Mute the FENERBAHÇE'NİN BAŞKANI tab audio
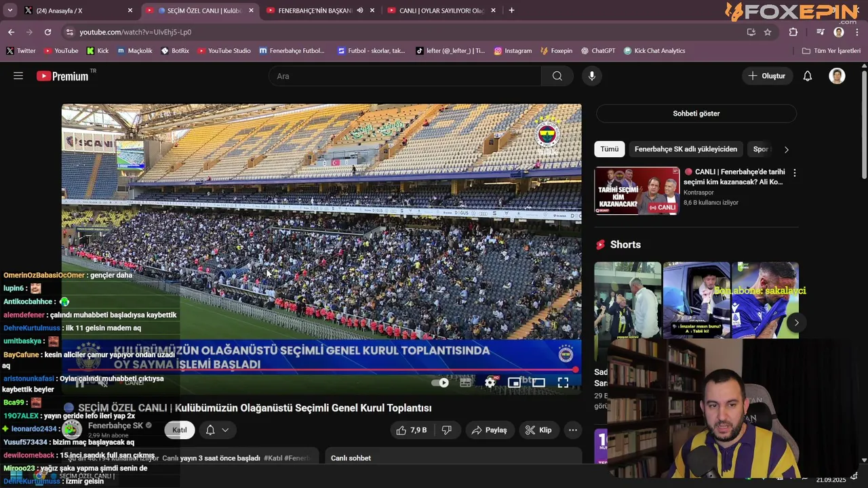The image size is (868, 488). click(360, 10)
